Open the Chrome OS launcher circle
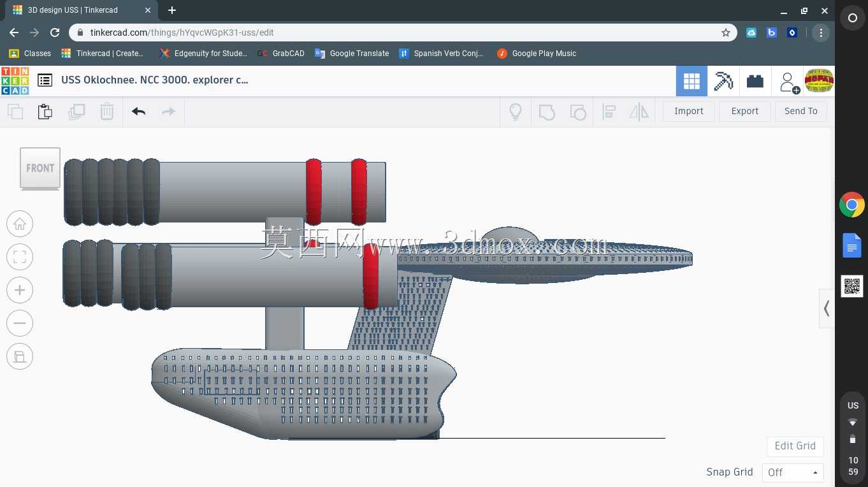The height and width of the screenshot is (487, 868). [852, 18]
